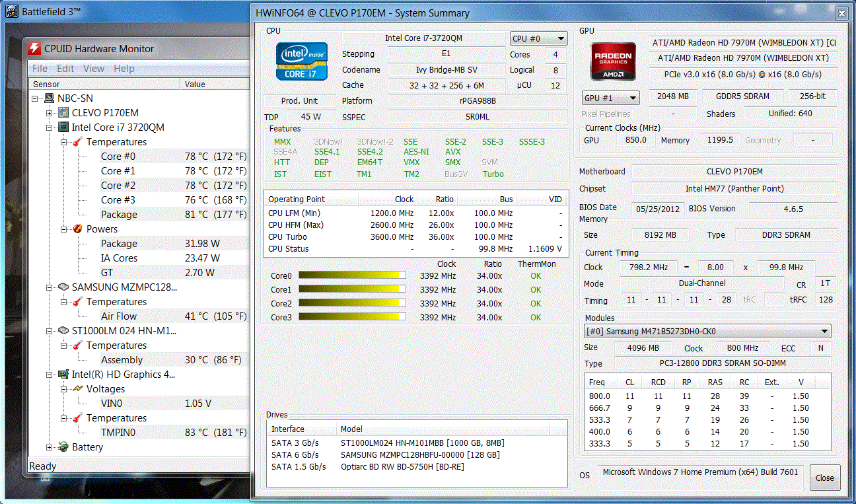Image resolution: width=856 pixels, height=504 pixels.
Task: Click the 800.0 frequency timing row
Action: click(x=707, y=396)
